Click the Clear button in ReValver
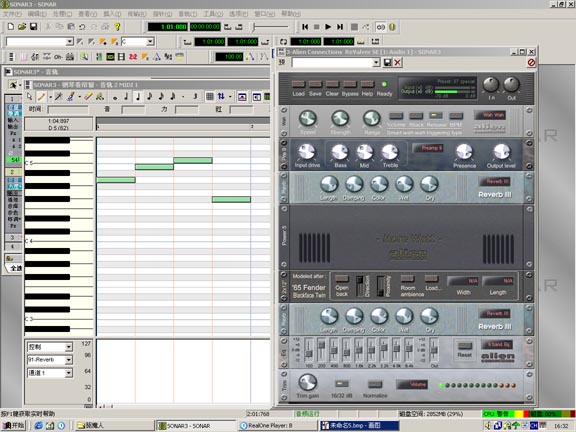 [x=332, y=84]
